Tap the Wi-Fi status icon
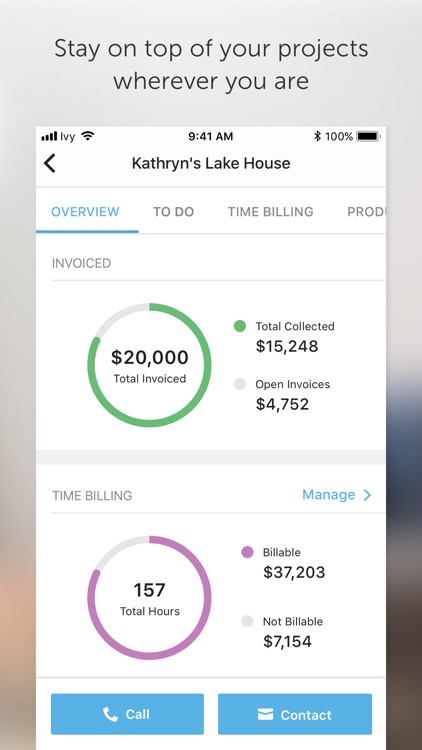The width and height of the screenshot is (422, 750). [x=88, y=136]
